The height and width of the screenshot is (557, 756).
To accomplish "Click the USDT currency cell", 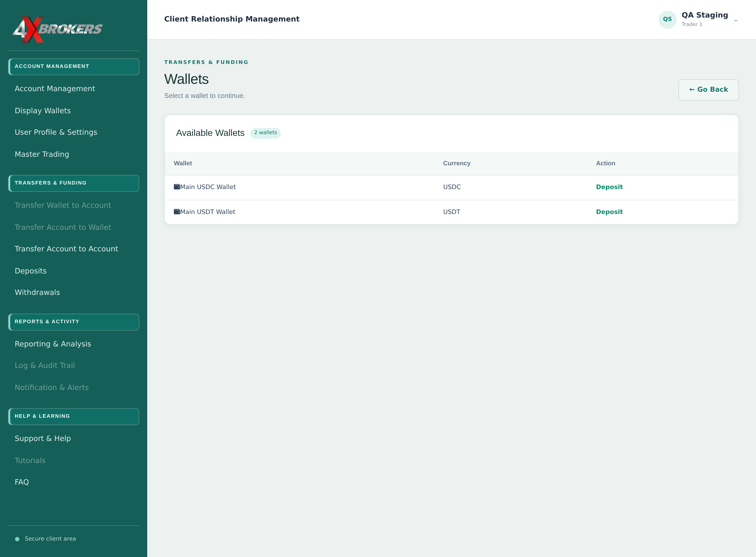I will click(451, 212).
